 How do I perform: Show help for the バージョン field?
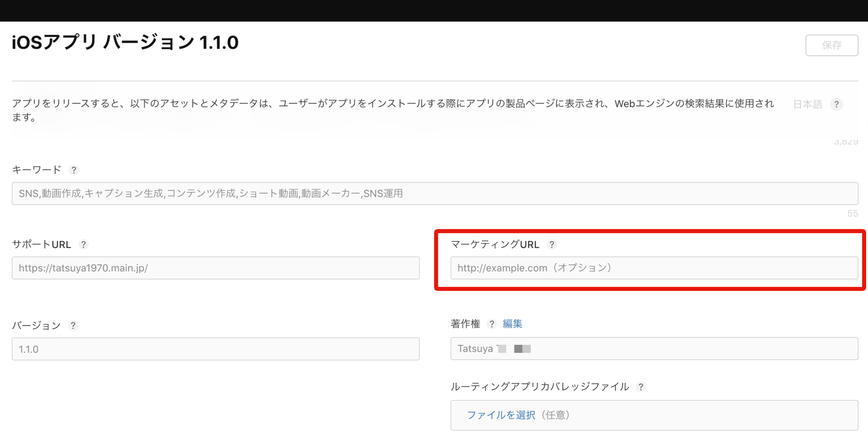73,325
